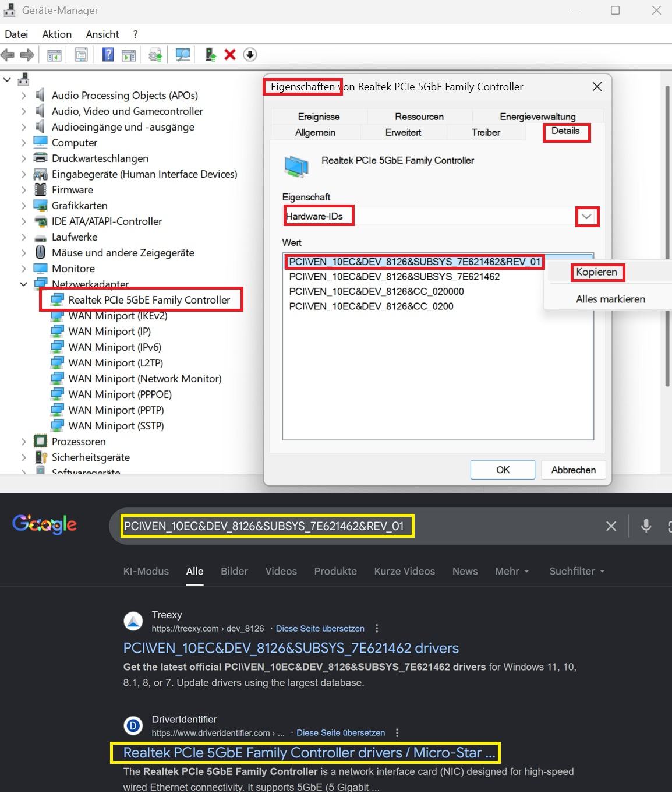Click Scan for hardware changes monitor icon
The image size is (672, 793).
tap(183, 55)
